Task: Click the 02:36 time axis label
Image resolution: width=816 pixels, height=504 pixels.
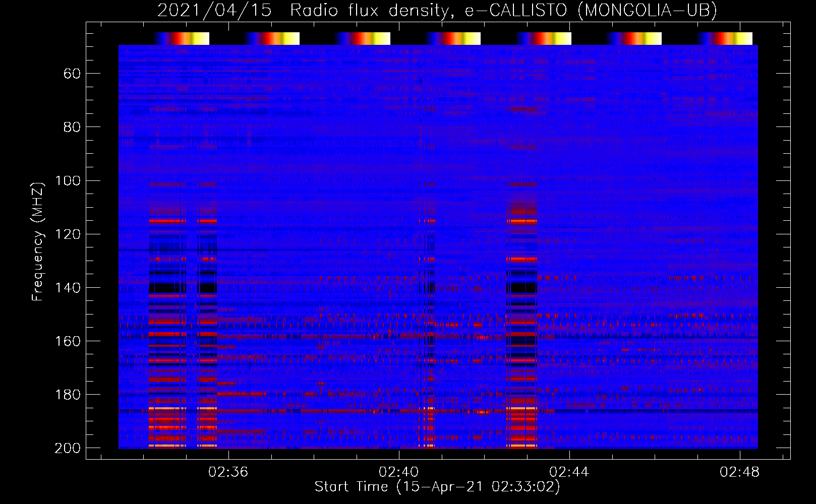Action: pos(228,472)
